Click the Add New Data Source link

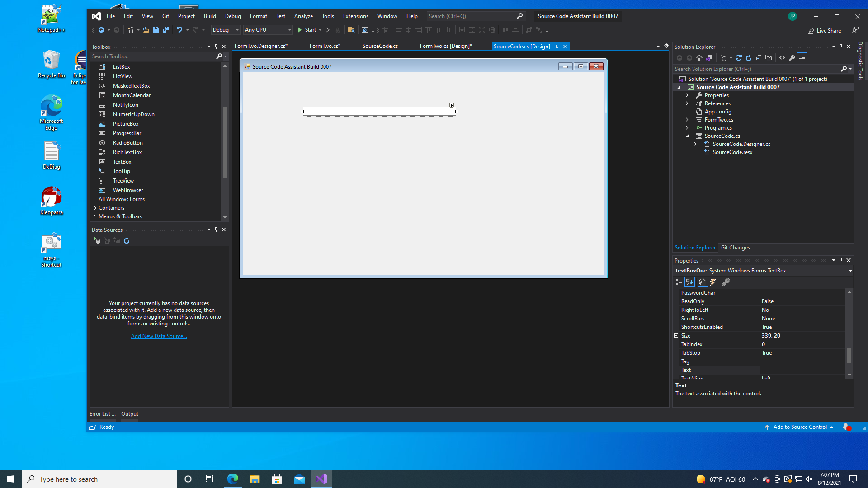pos(159,336)
